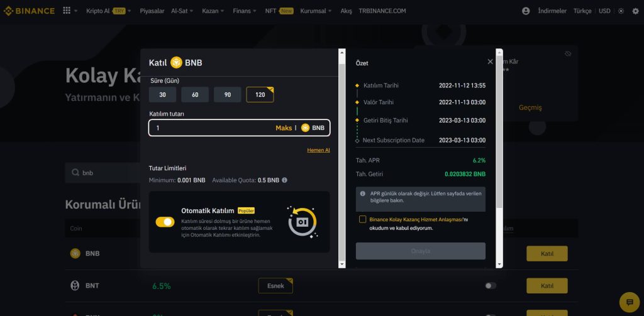Open the user profile icon
This screenshot has width=644, height=316.
[526, 11]
